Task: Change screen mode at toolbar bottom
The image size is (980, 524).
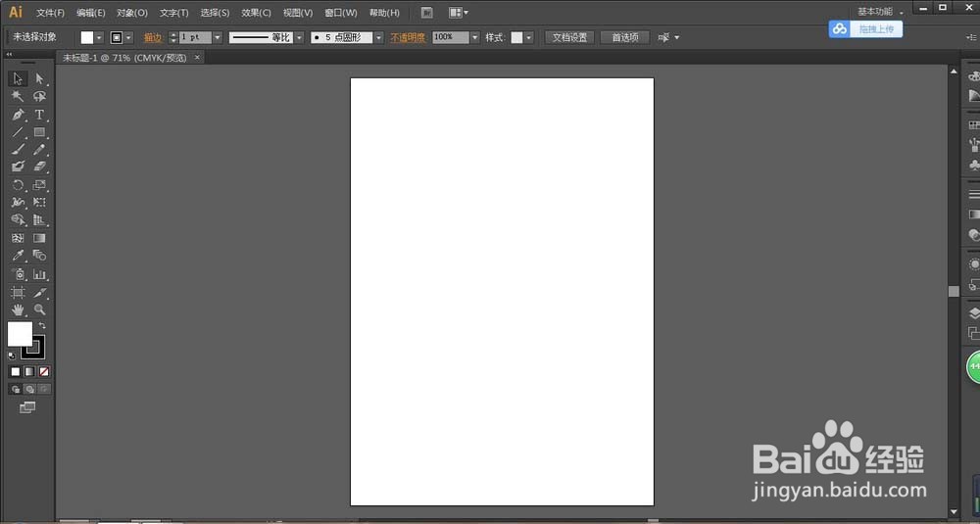Action: (x=26, y=407)
